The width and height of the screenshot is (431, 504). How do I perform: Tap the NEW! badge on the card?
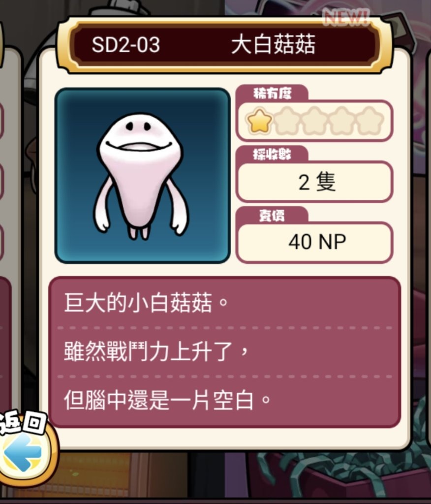click(346, 17)
